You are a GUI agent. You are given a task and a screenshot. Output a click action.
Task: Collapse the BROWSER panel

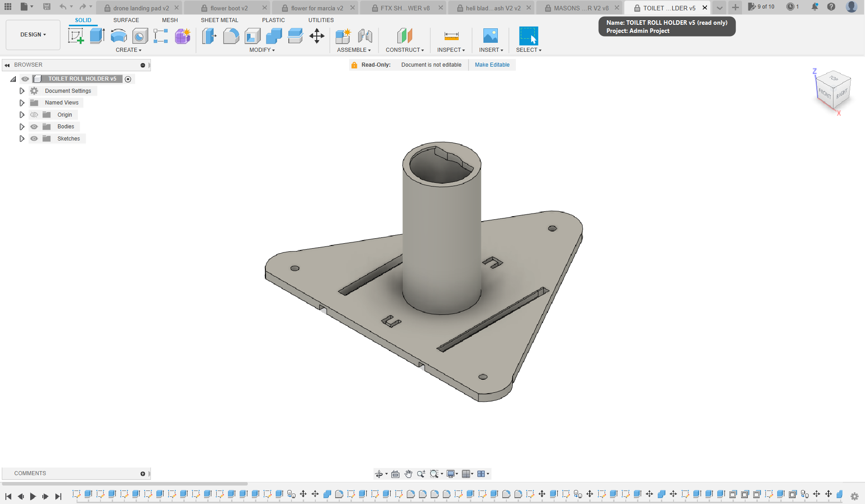pos(7,65)
